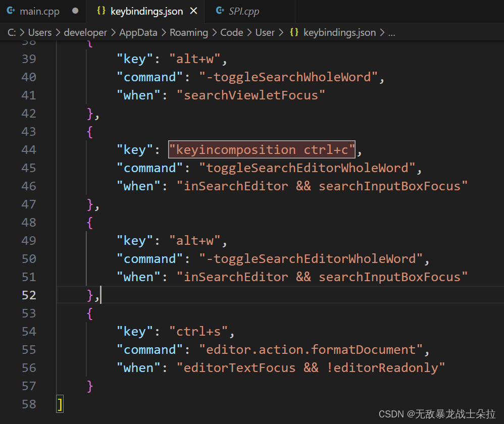This screenshot has height=424, width=504.
Task: Click the highlighted "keyincomposition ctrl+c" string
Action: [x=262, y=150]
